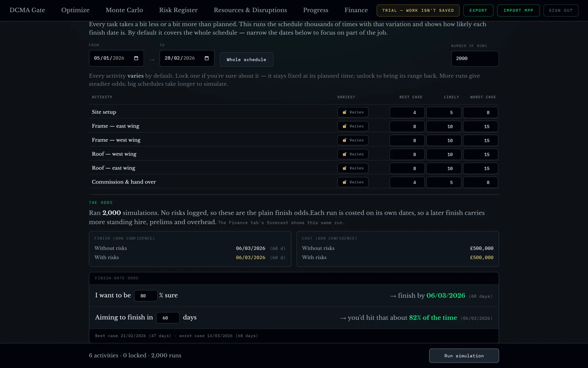Click the £500,000 Without risks cost
This screenshot has width=588, height=368.
pyautogui.click(x=481, y=248)
